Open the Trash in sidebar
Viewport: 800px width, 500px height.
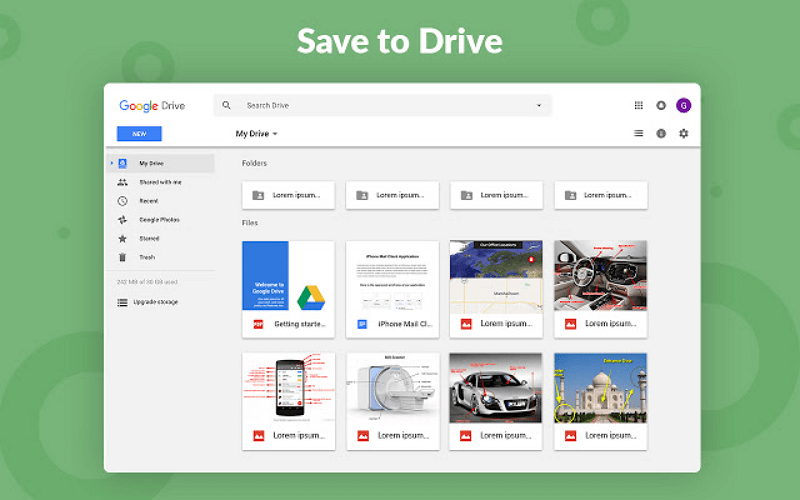click(147, 257)
